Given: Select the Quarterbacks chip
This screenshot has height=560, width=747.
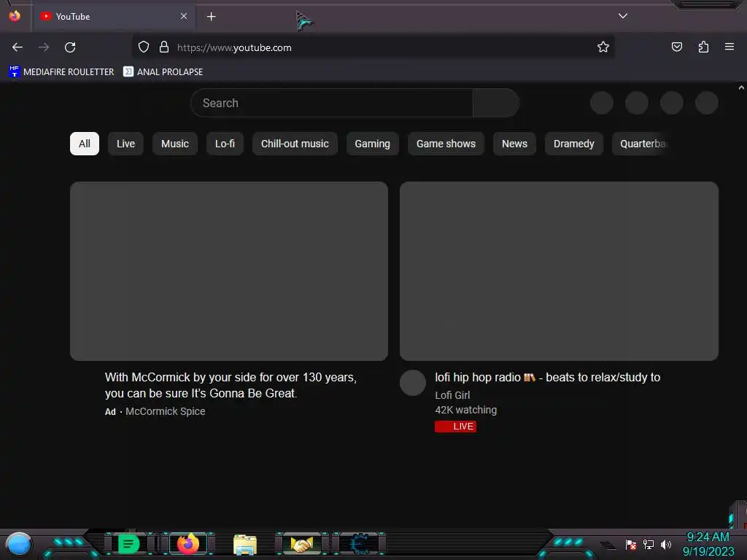Looking at the screenshot, I should tap(641, 144).
